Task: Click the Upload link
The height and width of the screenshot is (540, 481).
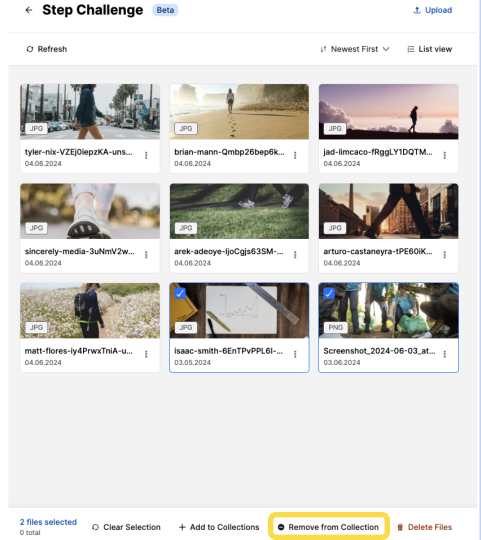Action: pyautogui.click(x=433, y=10)
